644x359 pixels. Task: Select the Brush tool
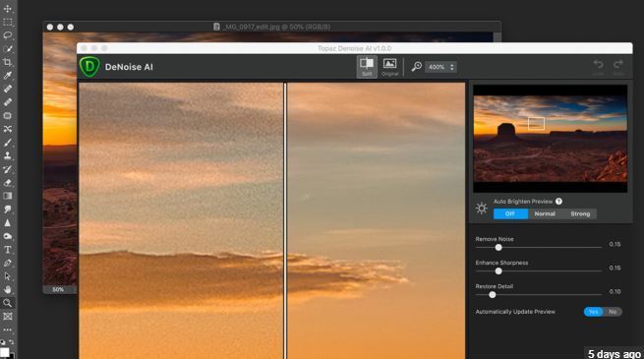(x=8, y=143)
